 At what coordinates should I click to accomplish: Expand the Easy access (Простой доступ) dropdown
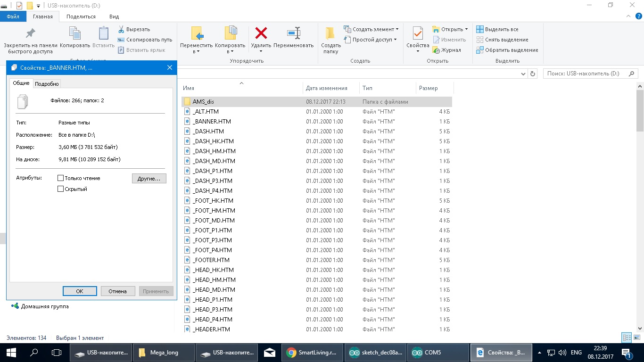374,40
